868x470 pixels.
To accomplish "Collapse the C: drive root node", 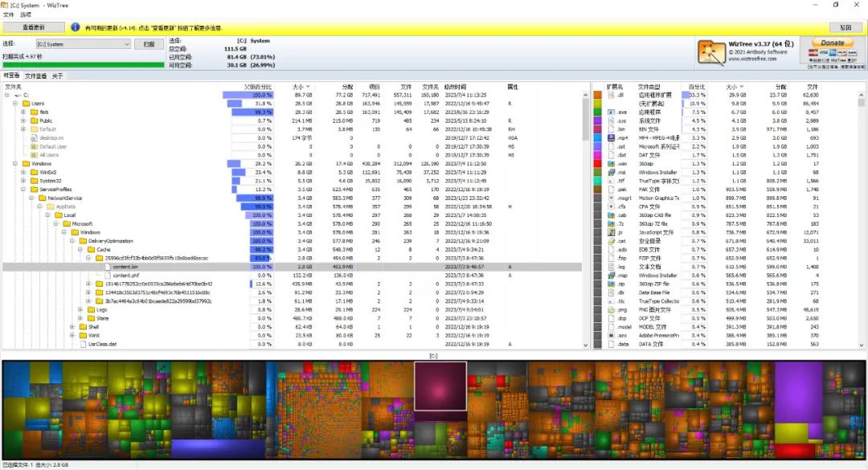I will [7, 96].
